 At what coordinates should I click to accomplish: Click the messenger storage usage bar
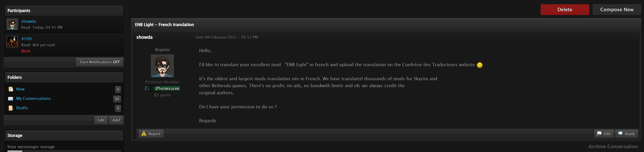coord(64,151)
